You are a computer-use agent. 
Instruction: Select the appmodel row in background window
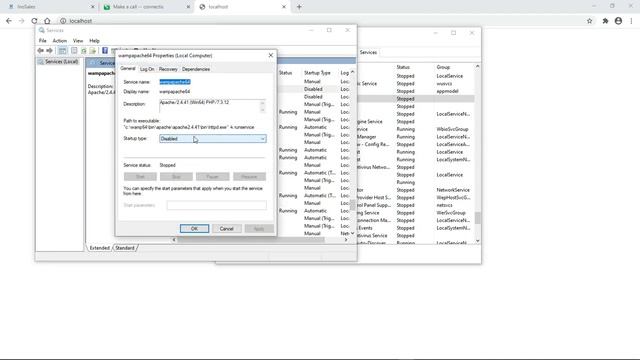point(416,91)
